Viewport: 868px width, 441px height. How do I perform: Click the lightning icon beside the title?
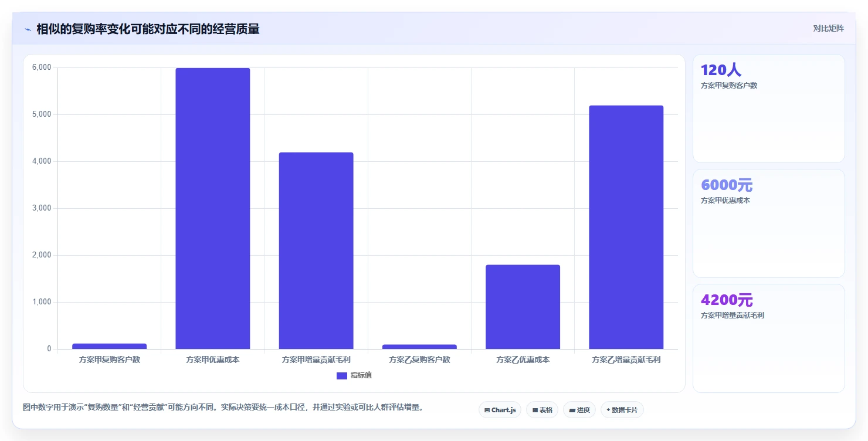28,29
